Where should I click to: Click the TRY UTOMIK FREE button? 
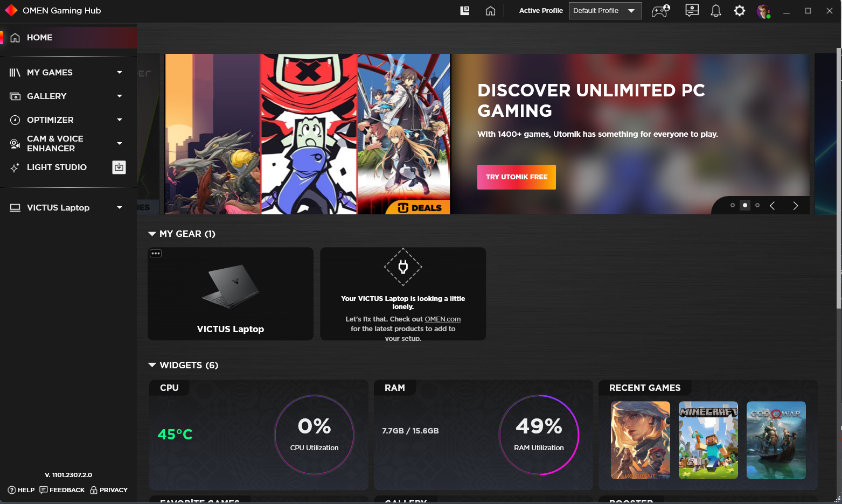coord(517,177)
